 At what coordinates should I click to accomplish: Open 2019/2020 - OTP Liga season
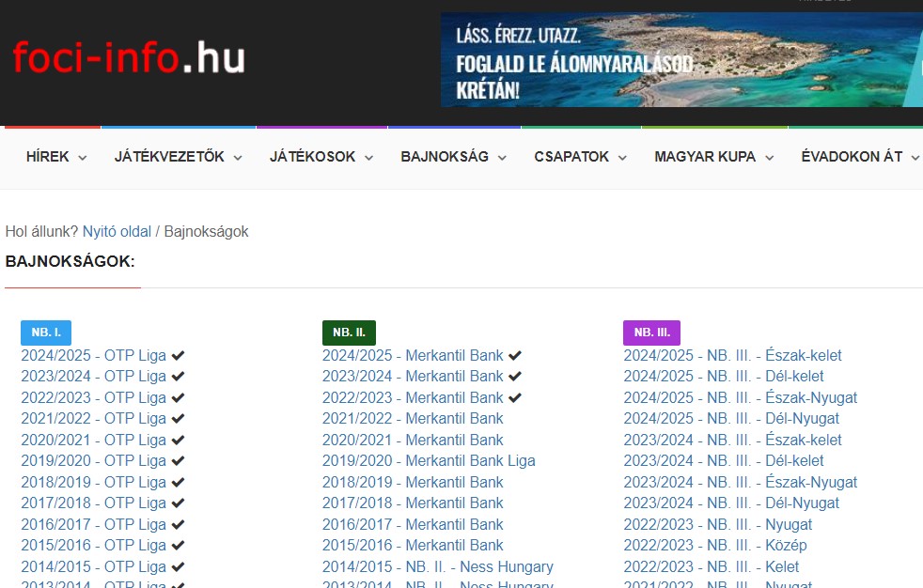(x=94, y=461)
